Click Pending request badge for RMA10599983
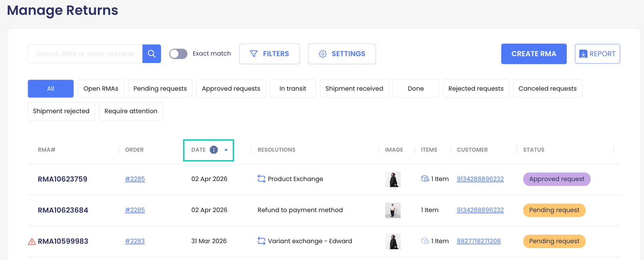This screenshot has height=260, width=644. (x=554, y=242)
